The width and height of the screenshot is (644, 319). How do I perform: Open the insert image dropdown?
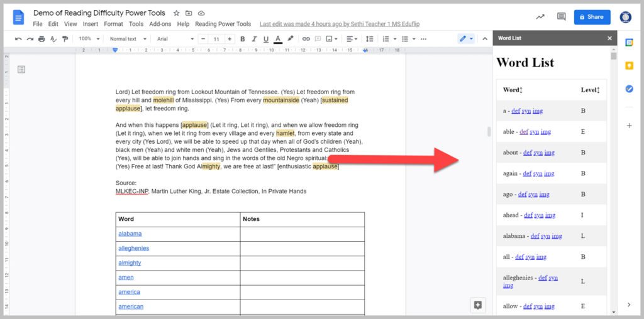(332, 39)
